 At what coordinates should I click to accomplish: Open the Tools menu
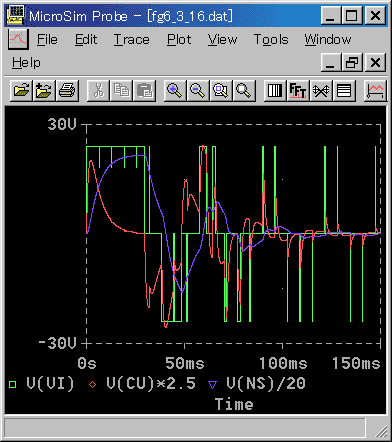tap(271, 40)
